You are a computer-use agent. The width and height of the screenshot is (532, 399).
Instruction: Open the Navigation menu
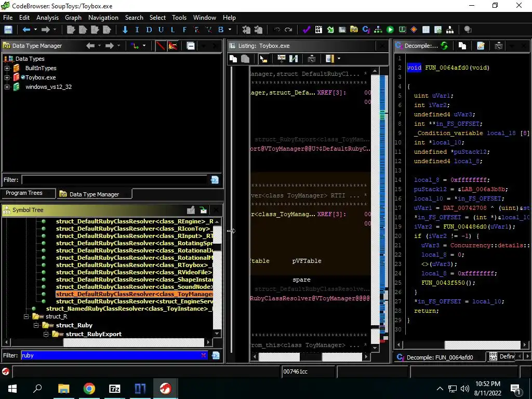click(103, 18)
